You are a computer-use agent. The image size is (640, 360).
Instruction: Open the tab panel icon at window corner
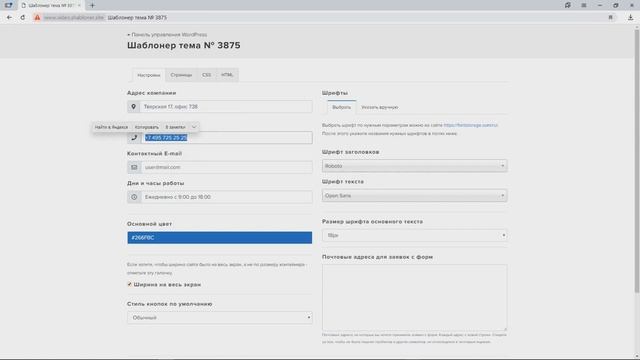tap(8, 5)
